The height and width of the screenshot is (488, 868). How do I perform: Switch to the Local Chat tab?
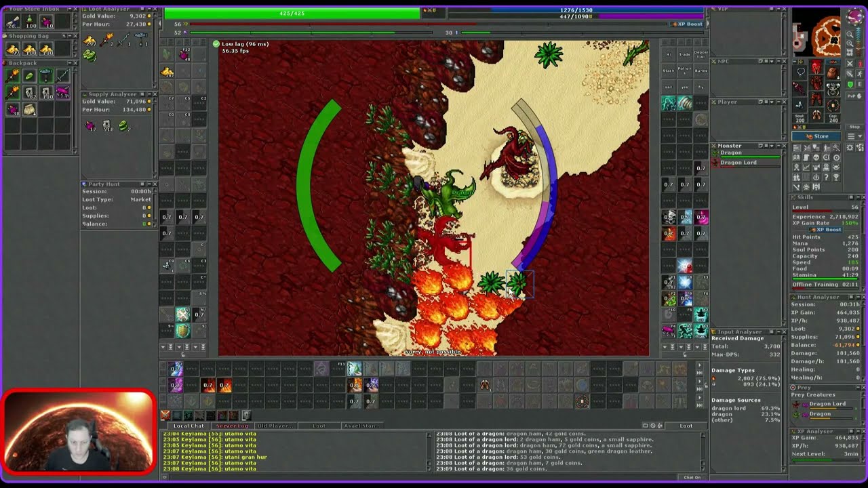point(189,426)
